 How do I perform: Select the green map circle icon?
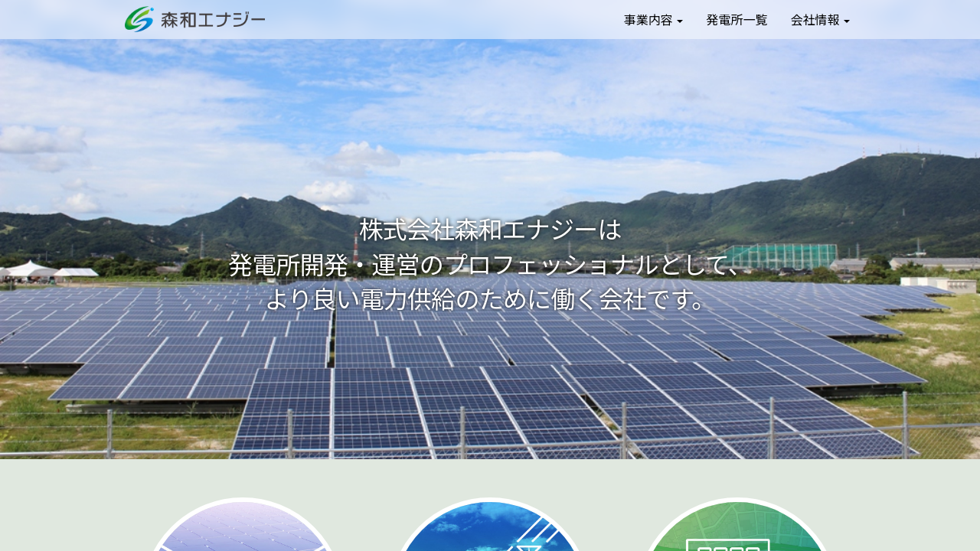(x=737, y=528)
